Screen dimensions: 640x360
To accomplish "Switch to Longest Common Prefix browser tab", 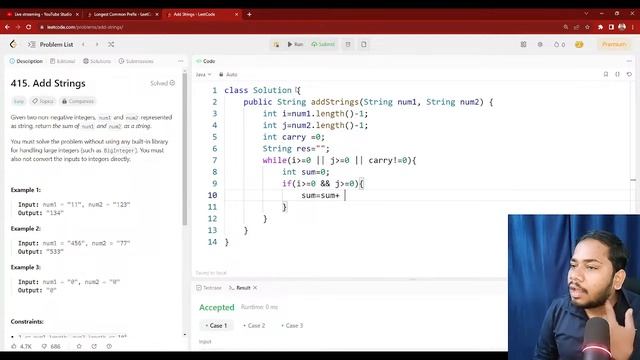I will (x=122, y=14).
